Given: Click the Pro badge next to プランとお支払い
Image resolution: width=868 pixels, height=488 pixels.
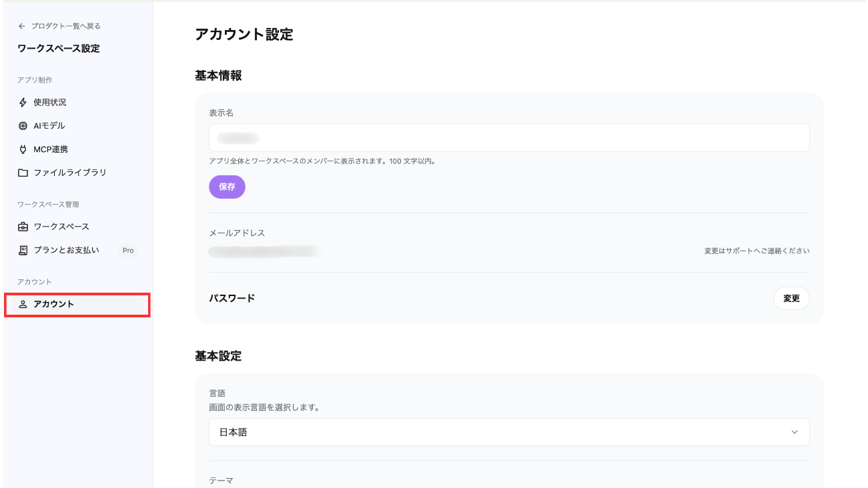Looking at the screenshot, I should tap(128, 250).
